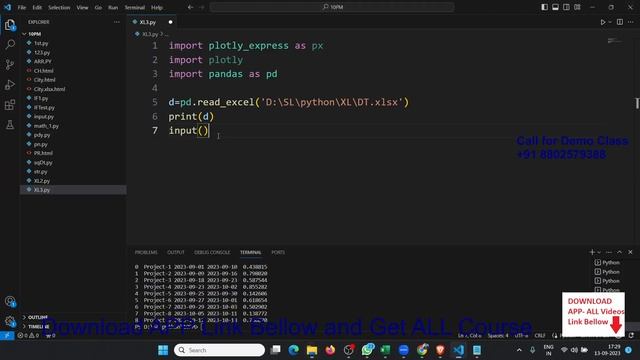
Task: Click the editor minimap
Action: point(614,41)
